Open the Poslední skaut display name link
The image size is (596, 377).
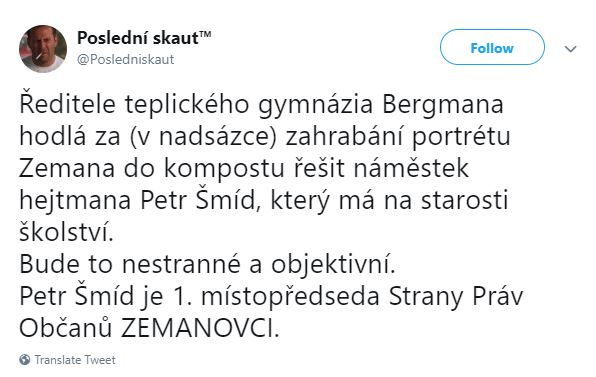[x=144, y=38]
